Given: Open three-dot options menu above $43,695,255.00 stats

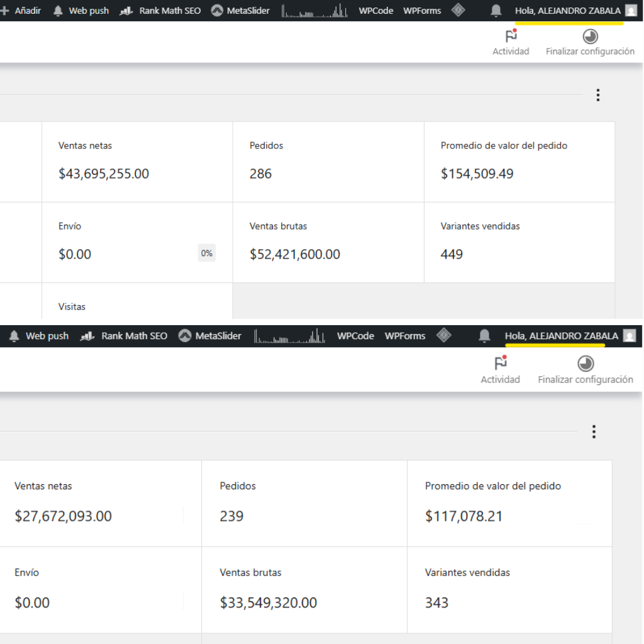Looking at the screenshot, I should [597, 95].
